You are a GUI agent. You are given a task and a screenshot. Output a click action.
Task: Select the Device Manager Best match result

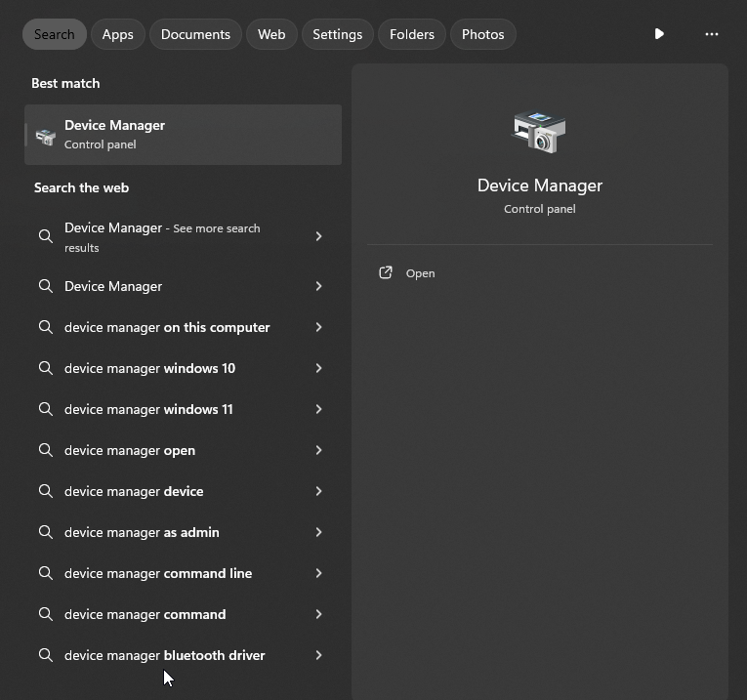(x=183, y=135)
